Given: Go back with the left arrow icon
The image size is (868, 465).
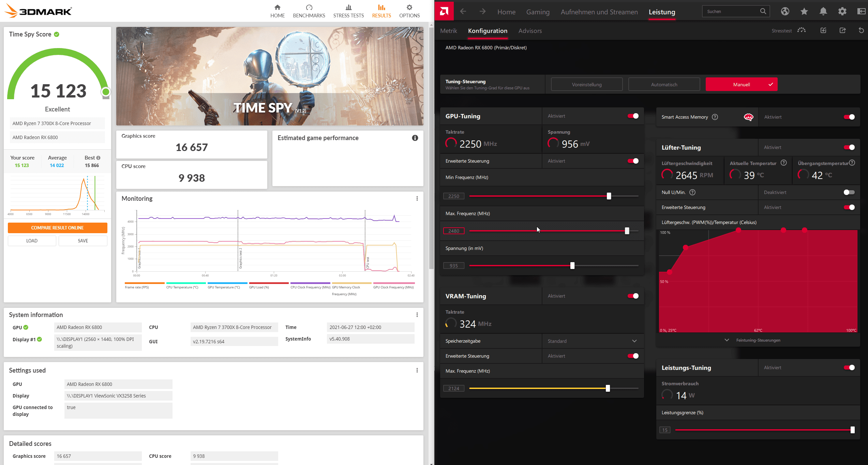Looking at the screenshot, I should tap(463, 12).
